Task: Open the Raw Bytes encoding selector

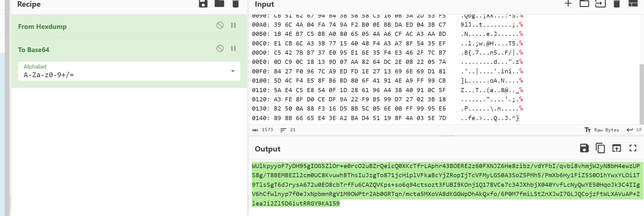Action: pyautogui.click(x=602, y=130)
